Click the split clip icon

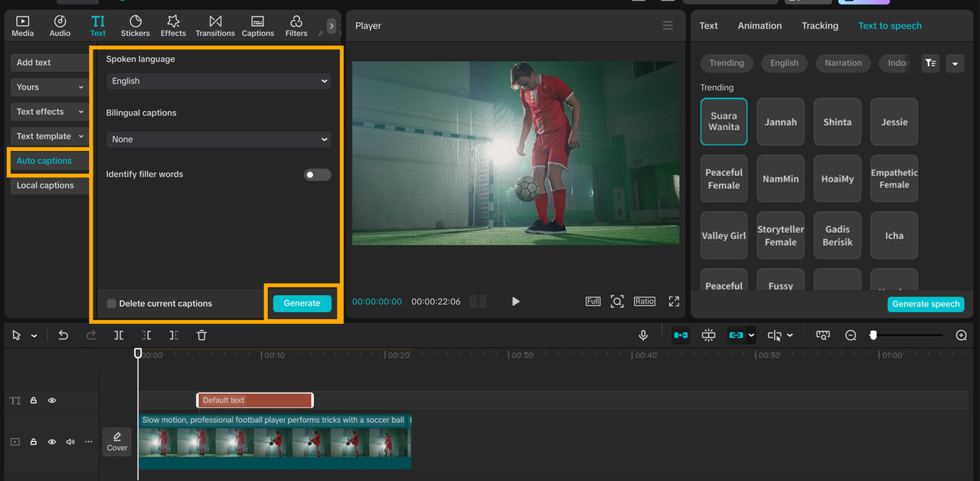point(119,335)
